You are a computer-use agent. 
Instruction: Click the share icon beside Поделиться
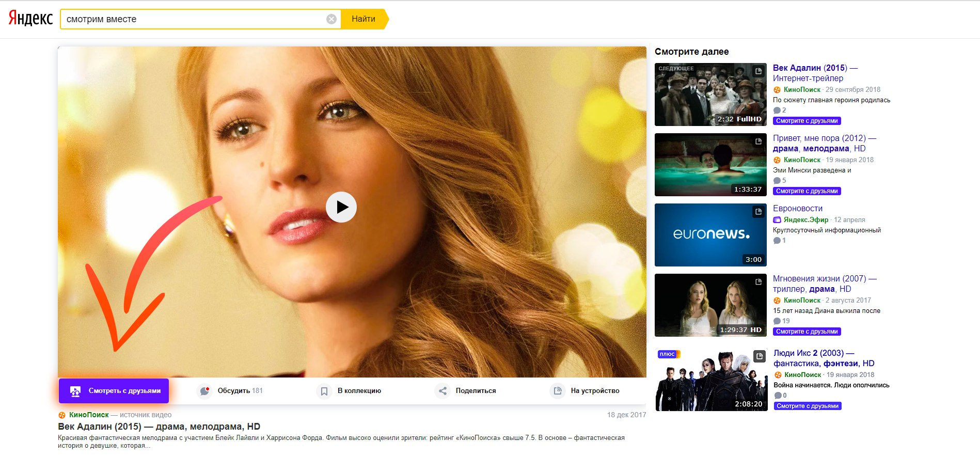(442, 391)
